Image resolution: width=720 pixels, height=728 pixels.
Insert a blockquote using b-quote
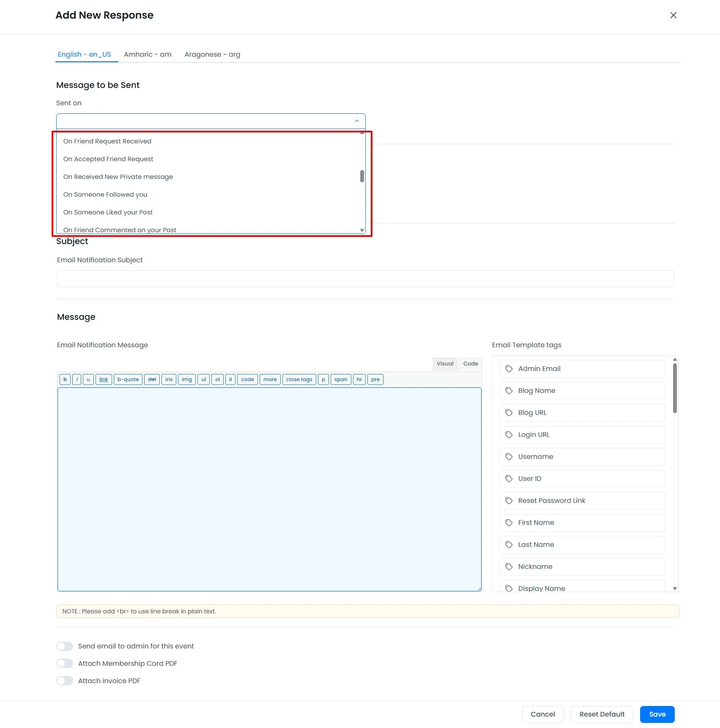(128, 379)
